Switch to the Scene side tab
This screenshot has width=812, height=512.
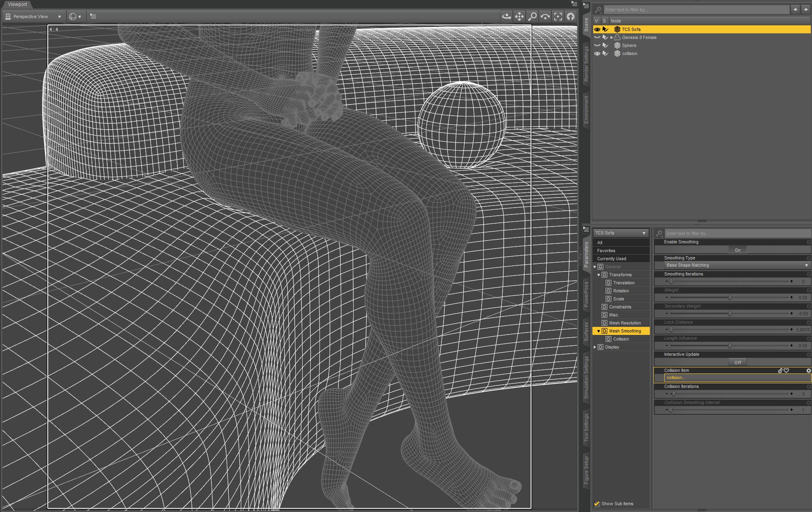coord(586,25)
